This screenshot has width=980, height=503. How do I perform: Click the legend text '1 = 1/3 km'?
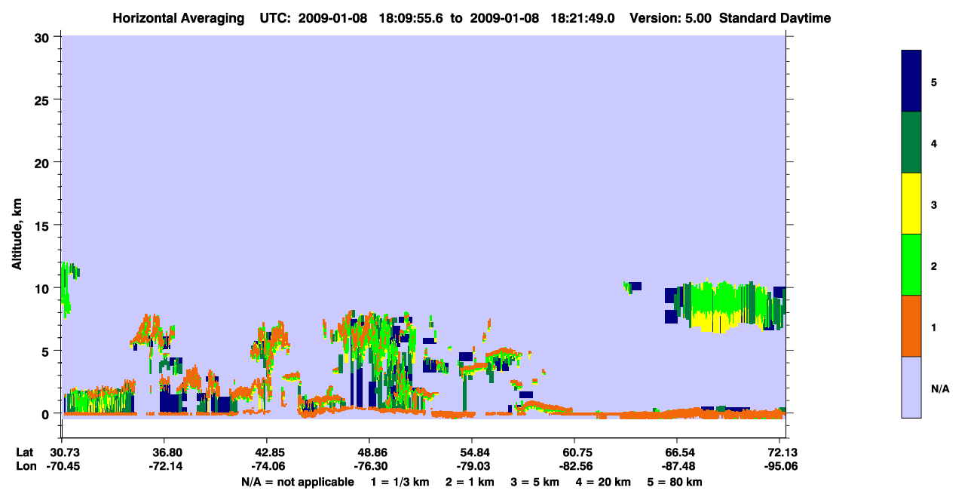[x=399, y=482]
